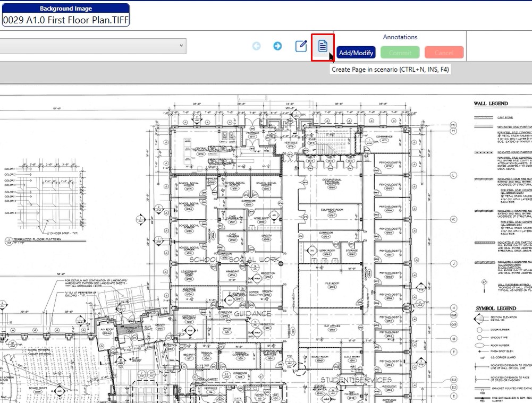Go back using the left arrow icon
This screenshot has height=403, width=532.
256,46
